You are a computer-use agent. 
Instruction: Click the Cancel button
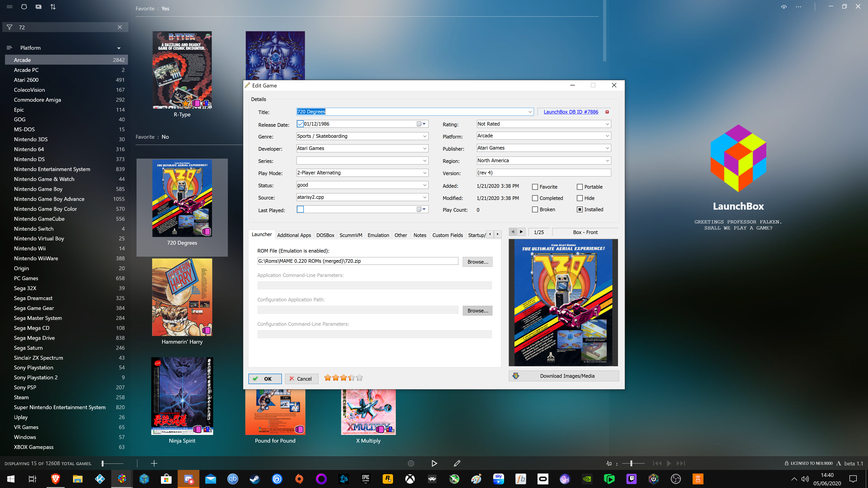pos(301,379)
